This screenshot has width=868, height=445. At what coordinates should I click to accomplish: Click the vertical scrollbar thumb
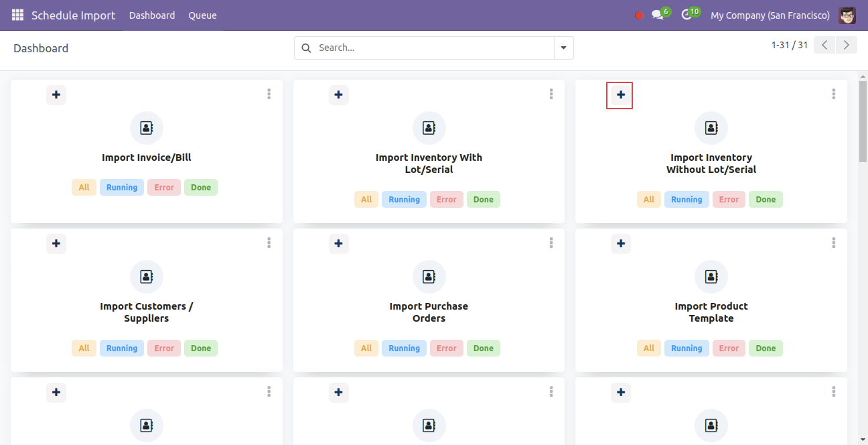click(863, 122)
